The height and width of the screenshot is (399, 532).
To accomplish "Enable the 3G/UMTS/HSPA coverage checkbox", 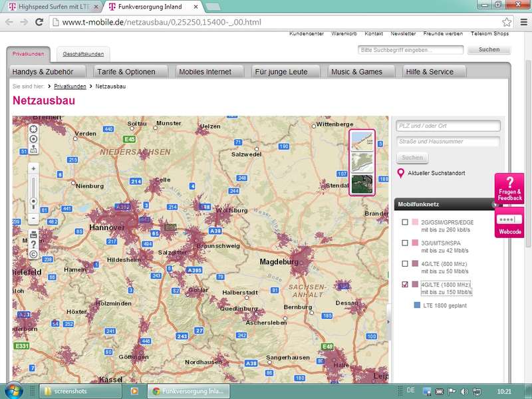I will 405,243.
